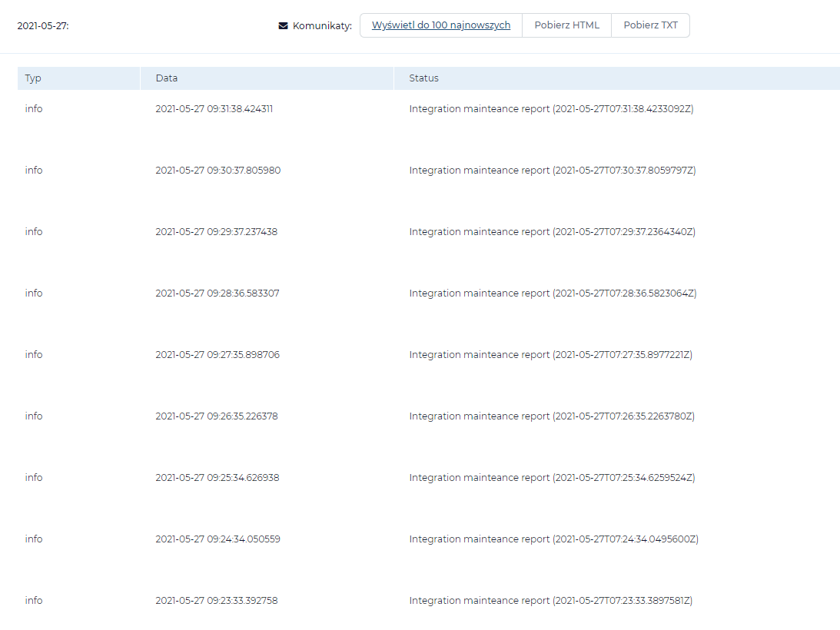
Task: Select date 2021-05-27 09:28:36.583307
Action: point(217,293)
